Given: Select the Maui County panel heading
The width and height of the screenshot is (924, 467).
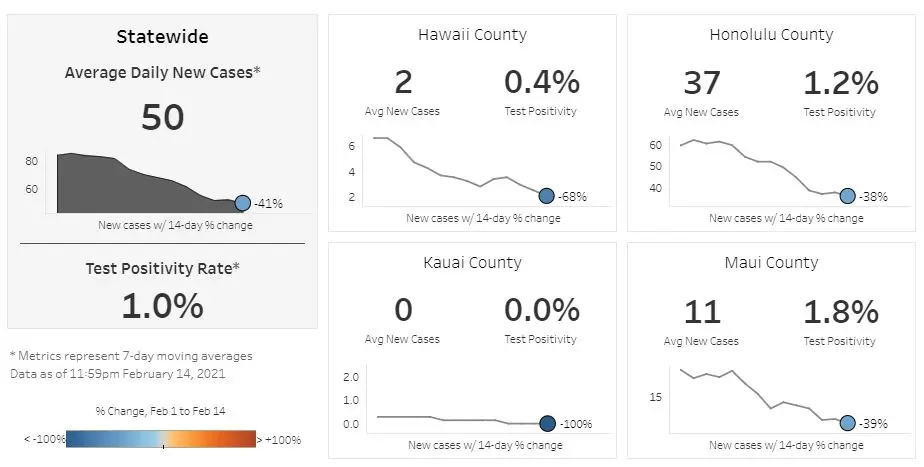Looking at the screenshot, I should pos(771,263).
